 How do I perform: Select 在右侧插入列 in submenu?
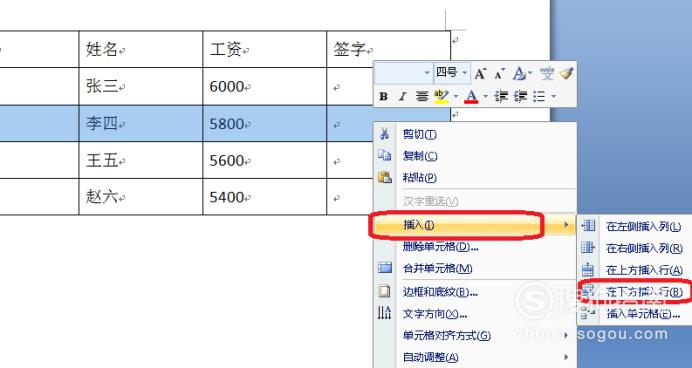(x=635, y=248)
